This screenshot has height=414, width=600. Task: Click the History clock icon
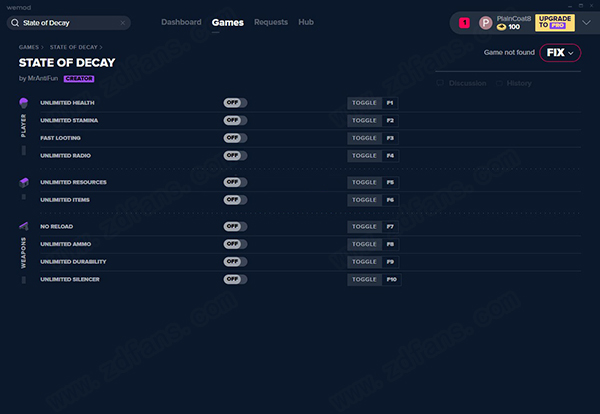499,83
